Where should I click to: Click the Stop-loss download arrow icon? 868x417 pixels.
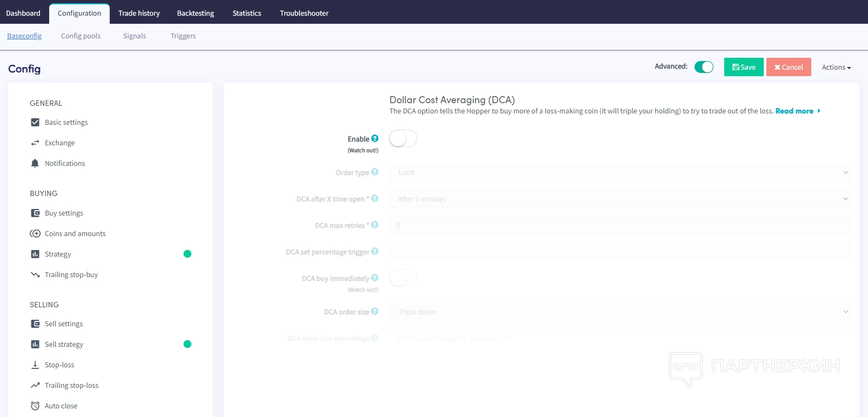click(35, 365)
